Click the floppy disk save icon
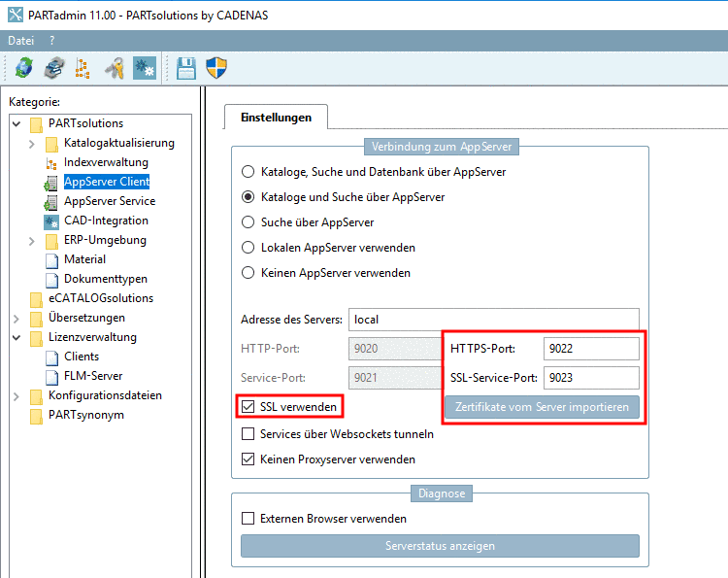This screenshot has width=728, height=578. pyautogui.click(x=186, y=68)
